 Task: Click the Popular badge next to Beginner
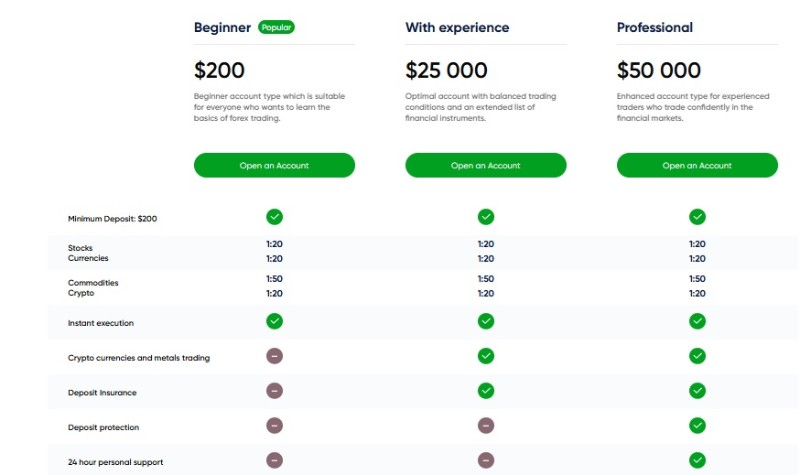coord(277,27)
